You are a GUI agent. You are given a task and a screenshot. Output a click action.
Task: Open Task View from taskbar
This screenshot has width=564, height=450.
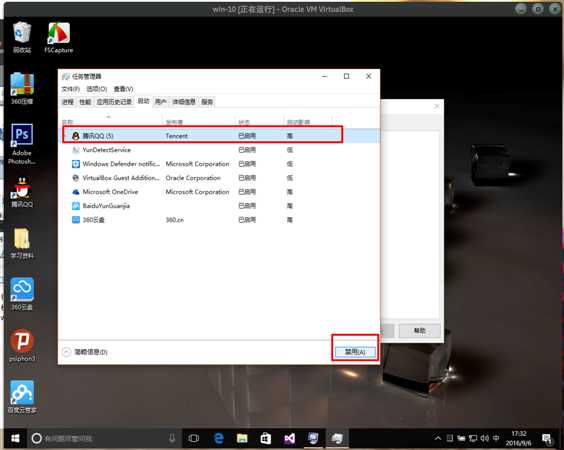coord(194,438)
